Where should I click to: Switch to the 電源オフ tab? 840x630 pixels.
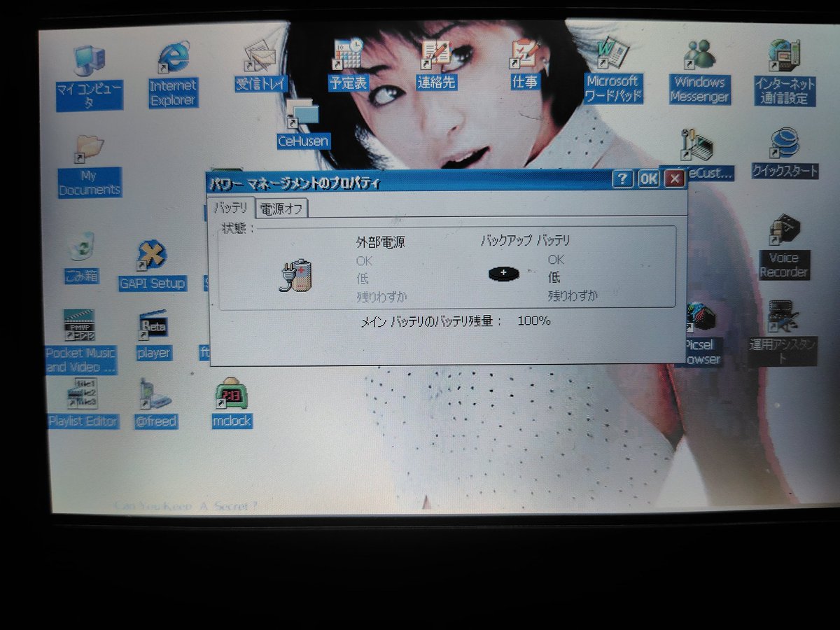(x=281, y=209)
